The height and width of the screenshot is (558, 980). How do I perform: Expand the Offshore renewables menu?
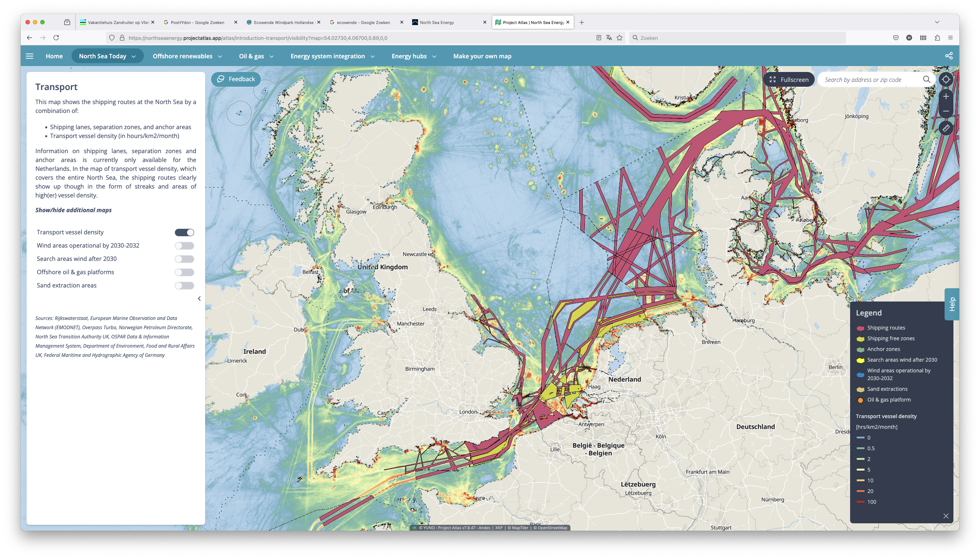pyautogui.click(x=187, y=56)
